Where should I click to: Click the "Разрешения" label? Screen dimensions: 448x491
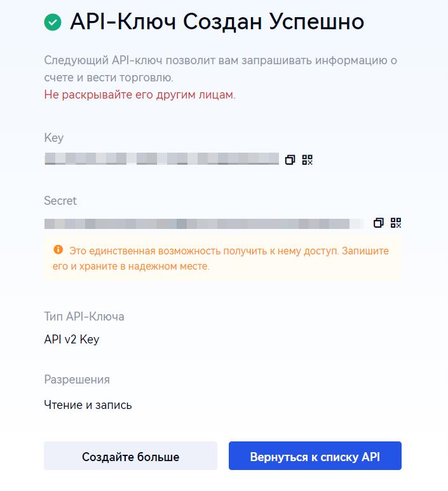point(77,380)
